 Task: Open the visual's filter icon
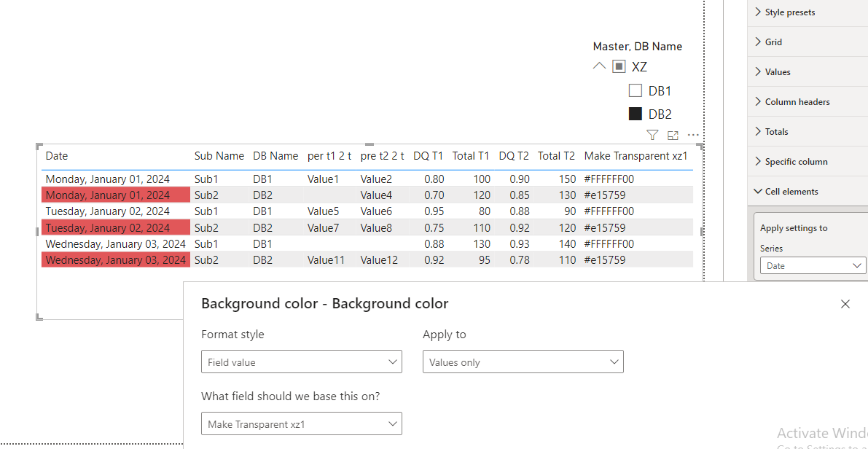(653, 135)
